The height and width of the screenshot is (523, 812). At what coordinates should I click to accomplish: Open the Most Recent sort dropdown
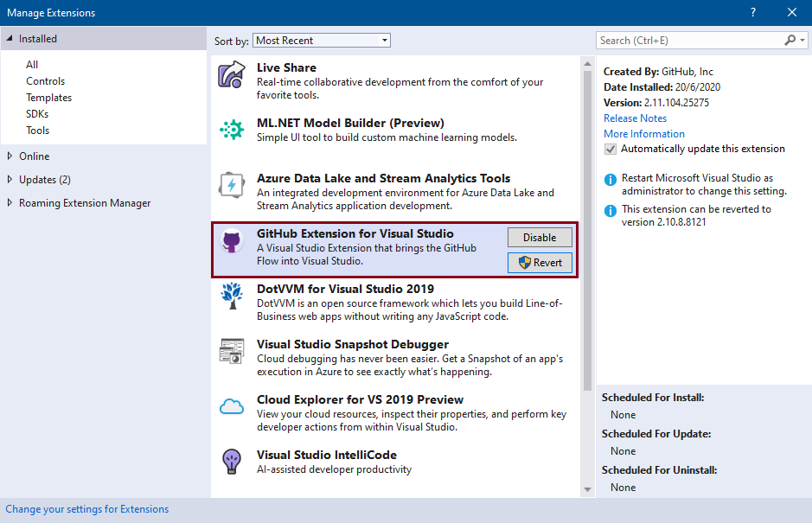point(383,40)
